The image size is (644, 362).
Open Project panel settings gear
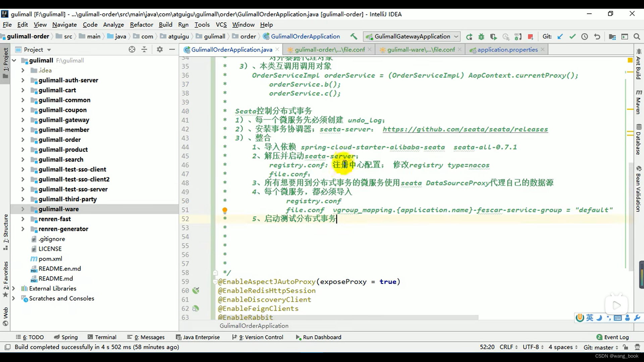160,50
